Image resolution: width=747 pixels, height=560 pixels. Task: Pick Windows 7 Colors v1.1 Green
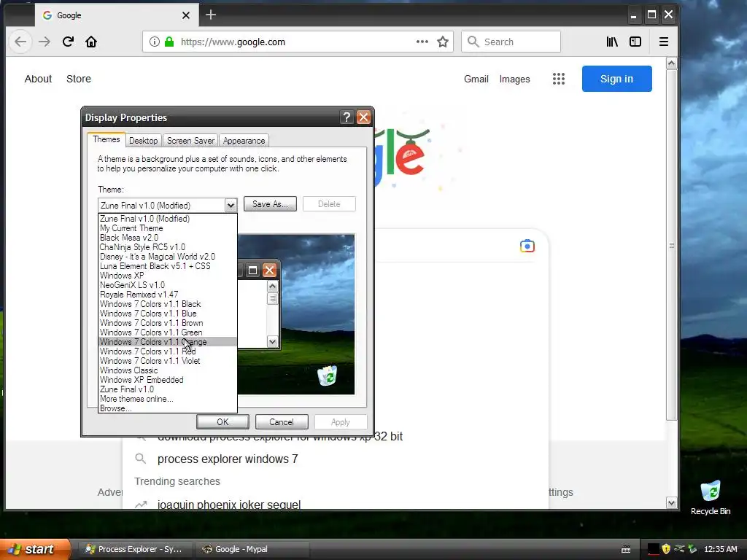(167, 332)
